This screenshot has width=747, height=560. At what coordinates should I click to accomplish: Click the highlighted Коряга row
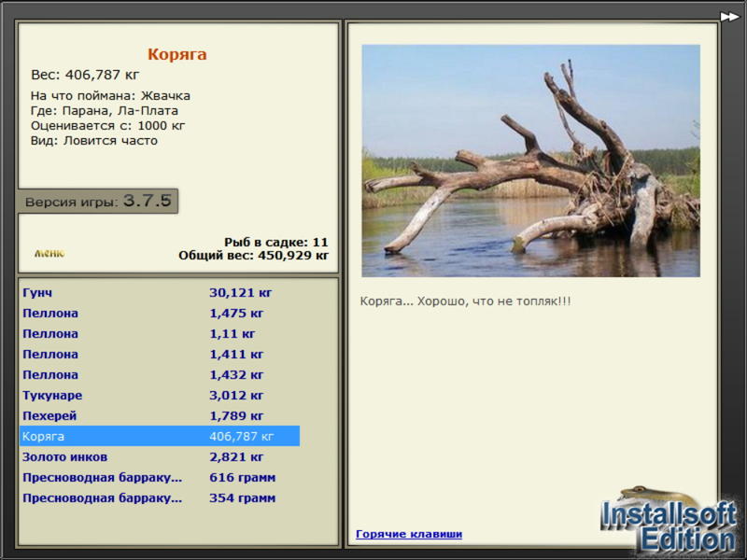point(160,436)
